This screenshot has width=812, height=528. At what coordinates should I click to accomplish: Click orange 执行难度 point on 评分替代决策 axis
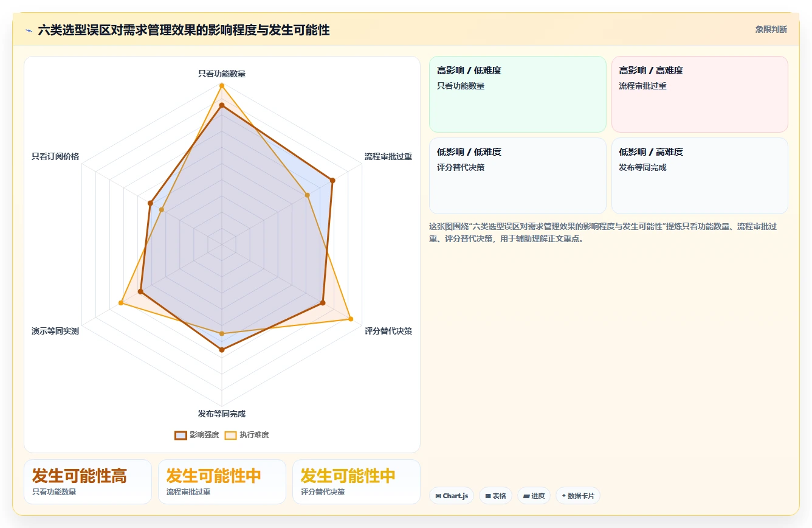point(351,319)
